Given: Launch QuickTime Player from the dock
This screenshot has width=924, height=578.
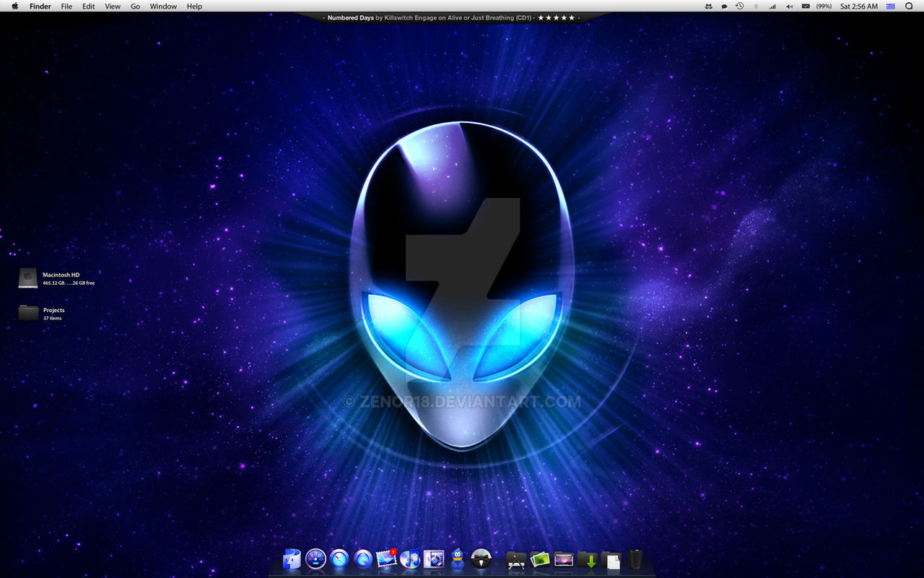Looking at the screenshot, I should (x=363, y=558).
